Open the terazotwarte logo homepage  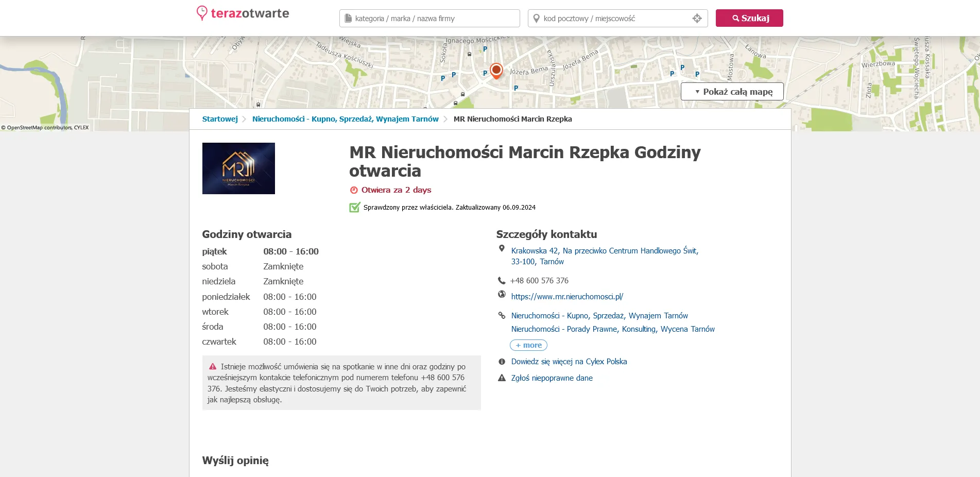243,13
